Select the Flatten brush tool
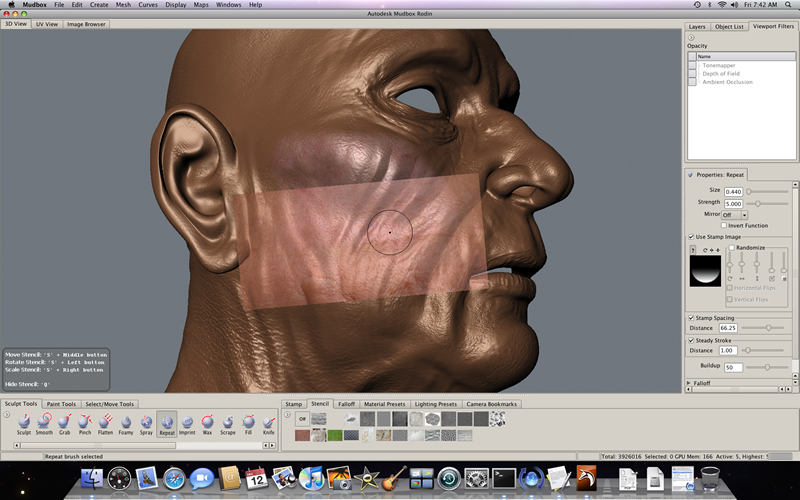 pos(105,421)
